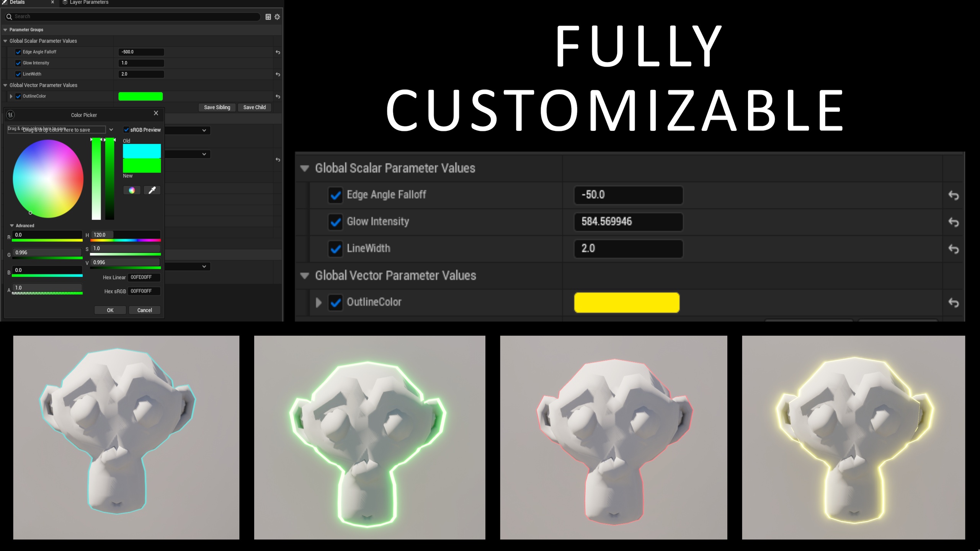
Task: Toggle Edge Angle Falloff checkbox in enlarged panel
Action: (335, 195)
